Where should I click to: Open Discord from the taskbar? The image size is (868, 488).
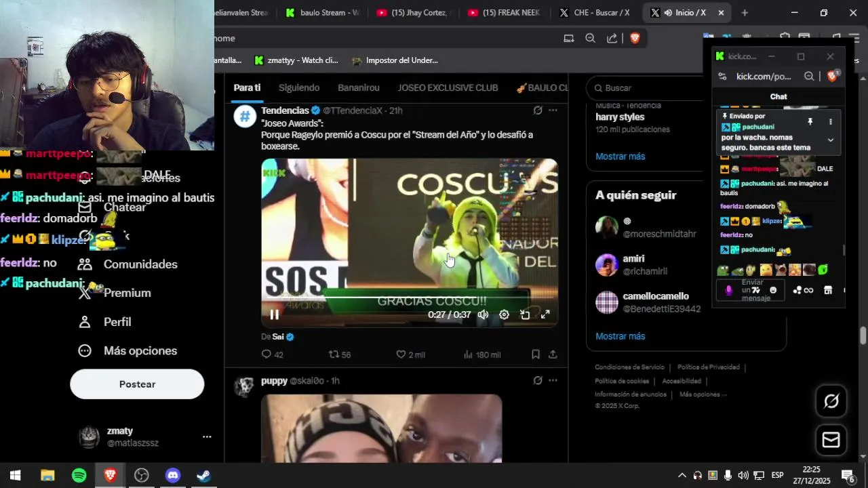click(173, 475)
